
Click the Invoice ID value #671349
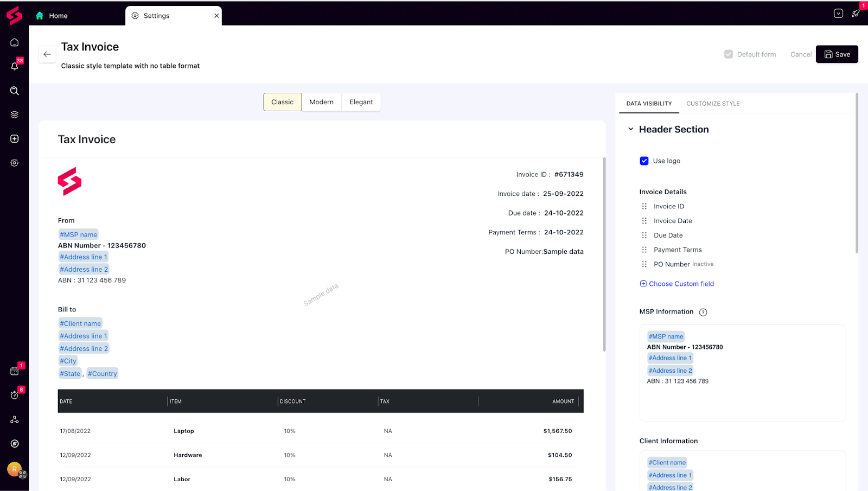click(x=569, y=175)
